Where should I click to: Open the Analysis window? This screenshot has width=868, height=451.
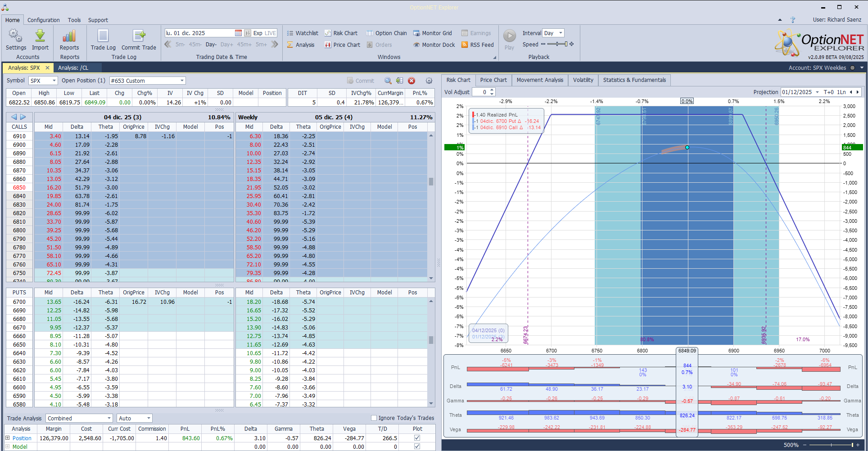coord(301,45)
